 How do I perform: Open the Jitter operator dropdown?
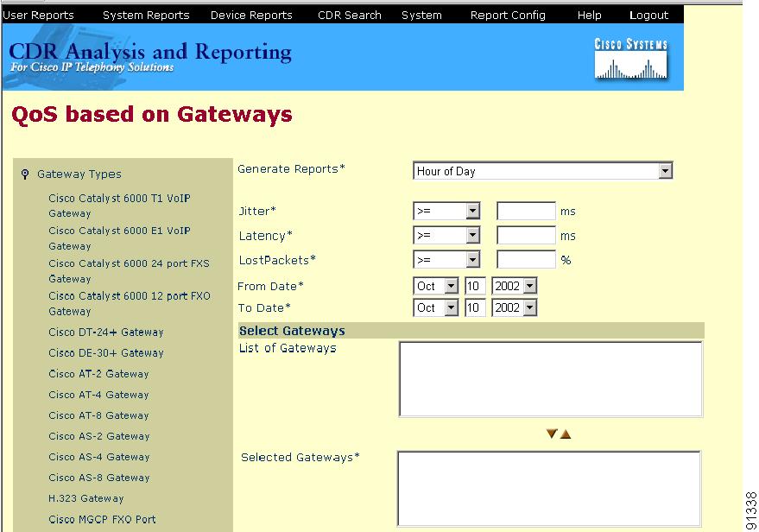pos(446,211)
